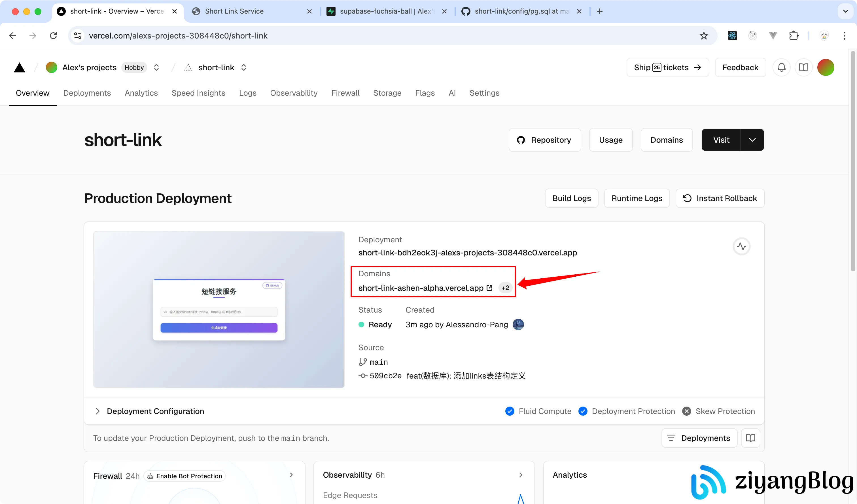
Task: Click the Domains button
Action: pos(667,140)
